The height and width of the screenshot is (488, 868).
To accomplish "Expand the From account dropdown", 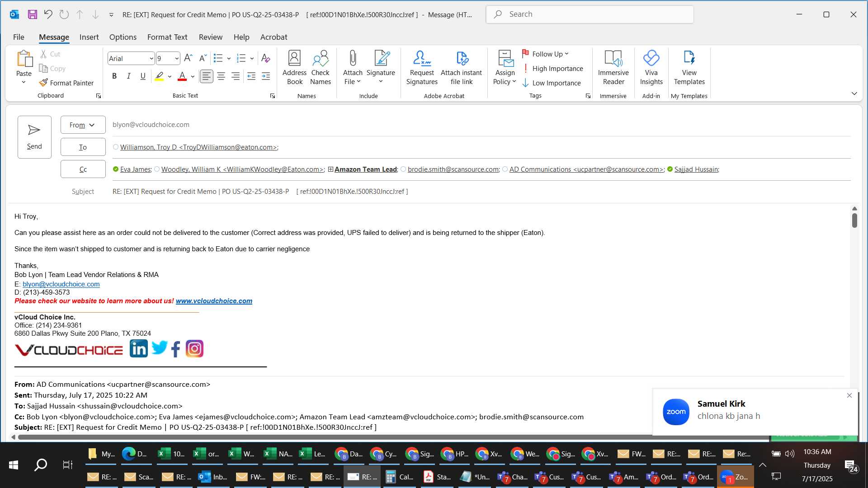I will [83, 125].
